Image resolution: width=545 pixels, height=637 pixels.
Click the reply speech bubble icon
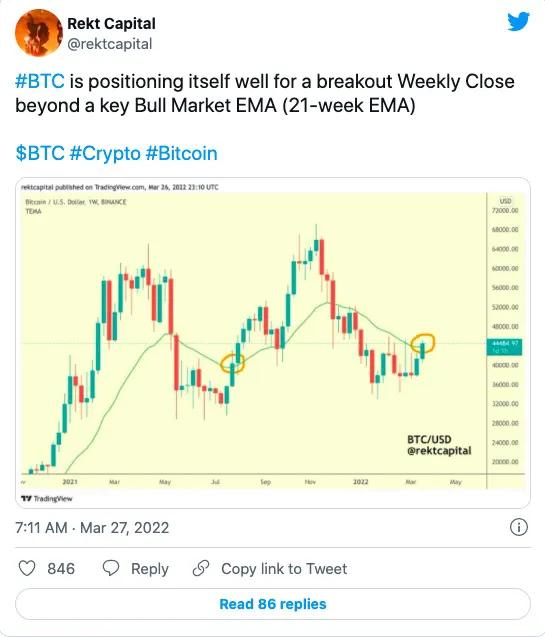pyautogui.click(x=110, y=568)
